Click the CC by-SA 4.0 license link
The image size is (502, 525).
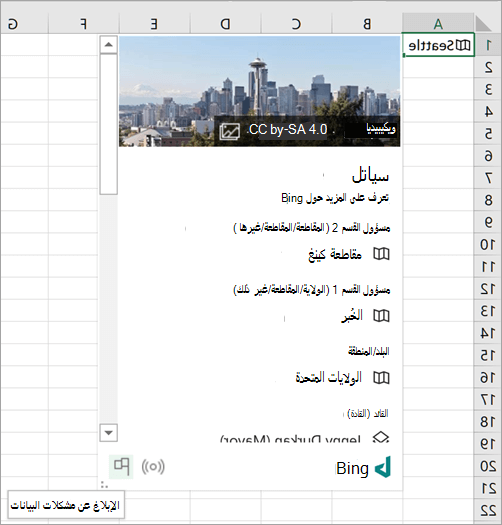tap(288, 130)
